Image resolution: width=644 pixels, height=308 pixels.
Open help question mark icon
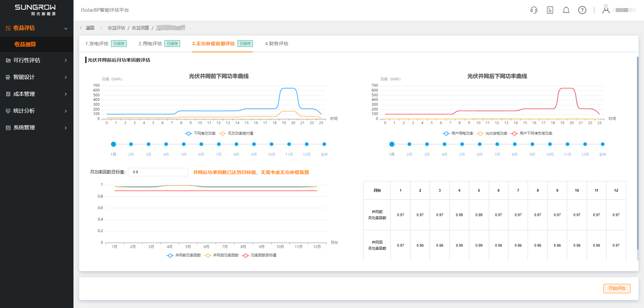(582, 10)
